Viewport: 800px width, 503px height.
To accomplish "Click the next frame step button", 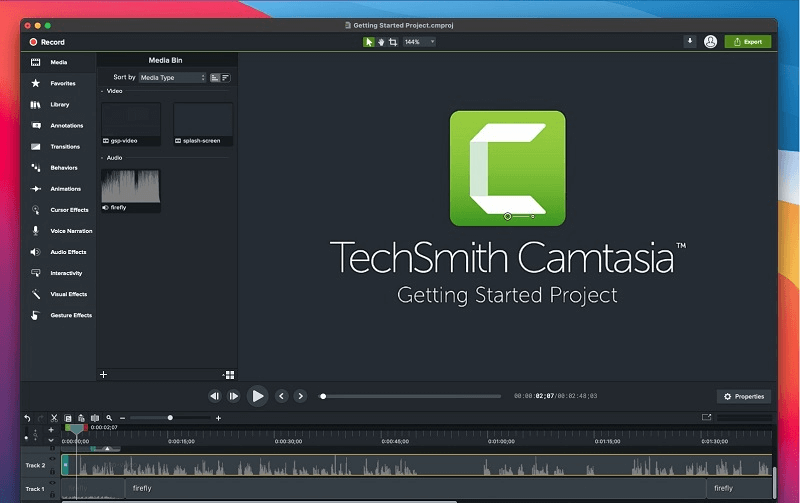I will 233,396.
